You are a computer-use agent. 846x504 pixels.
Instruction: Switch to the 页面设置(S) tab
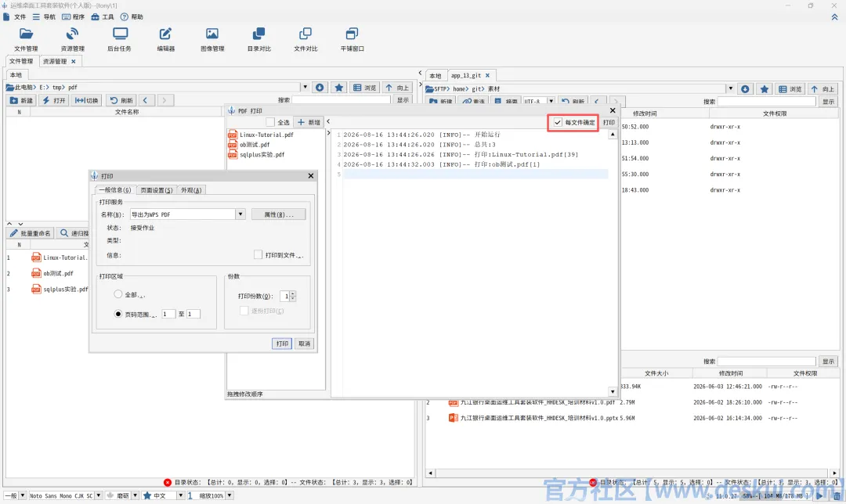point(156,189)
